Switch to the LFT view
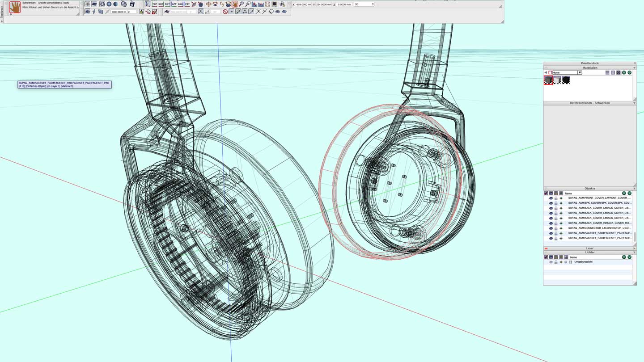The height and width of the screenshot is (362, 644). 174,4
